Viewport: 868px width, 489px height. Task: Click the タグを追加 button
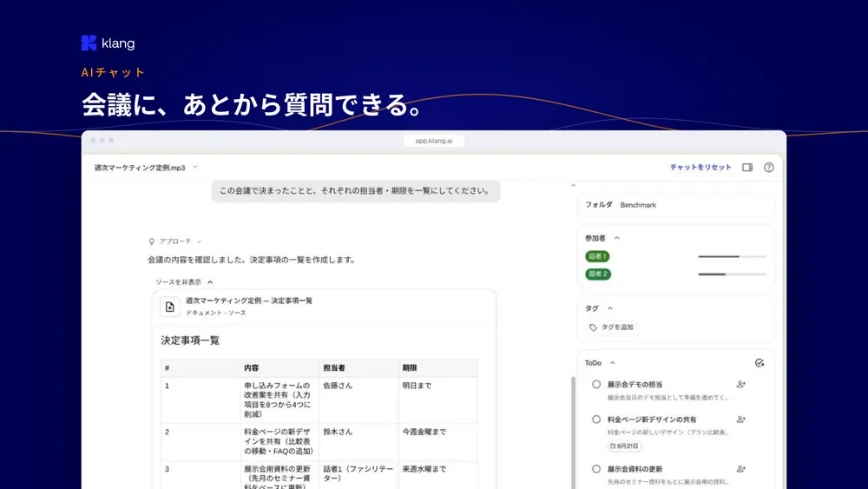click(x=611, y=327)
